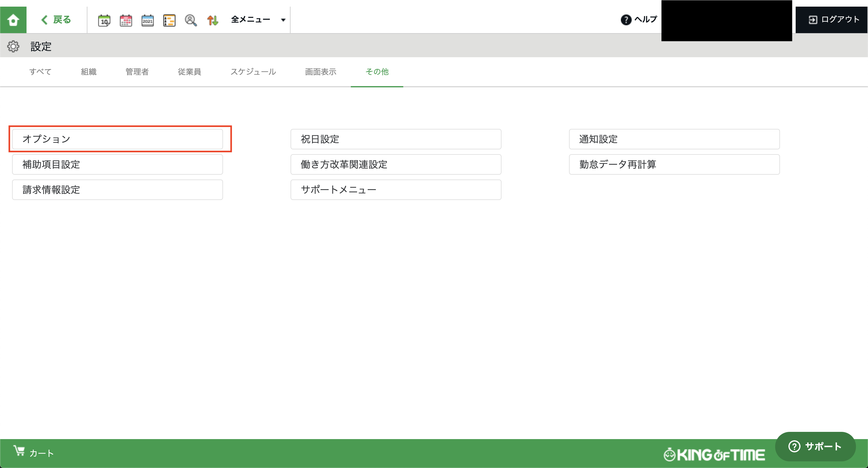Open the staff schedule chart icon
Image resolution: width=868 pixels, height=468 pixels.
pyautogui.click(x=169, y=20)
